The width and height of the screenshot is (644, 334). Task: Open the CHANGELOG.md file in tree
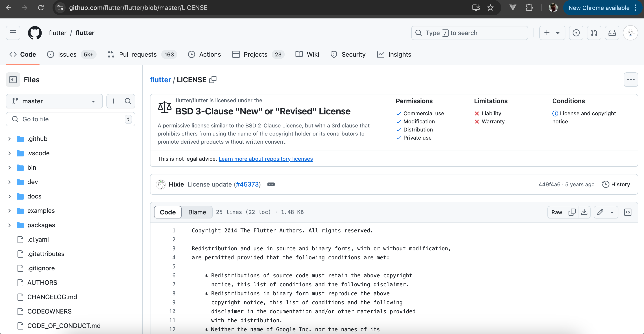(52, 297)
